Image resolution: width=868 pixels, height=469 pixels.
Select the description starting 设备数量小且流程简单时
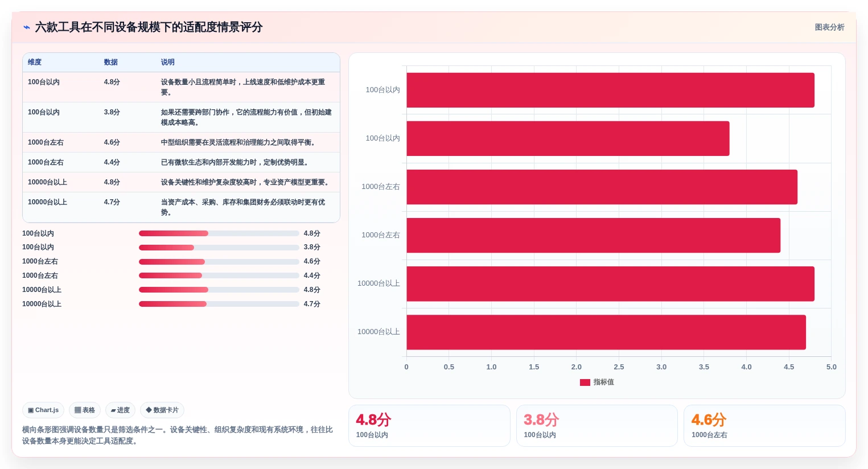click(243, 87)
